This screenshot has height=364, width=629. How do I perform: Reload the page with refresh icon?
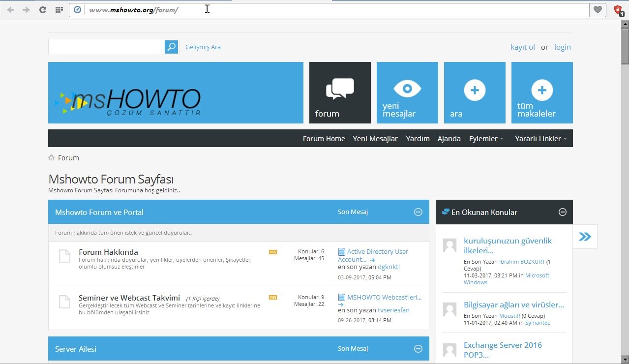(43, 9)
